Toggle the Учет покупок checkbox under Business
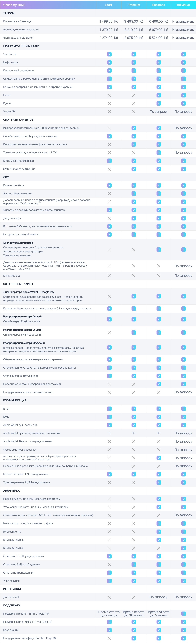The image size is (196, 644). [x=159, y=581]
